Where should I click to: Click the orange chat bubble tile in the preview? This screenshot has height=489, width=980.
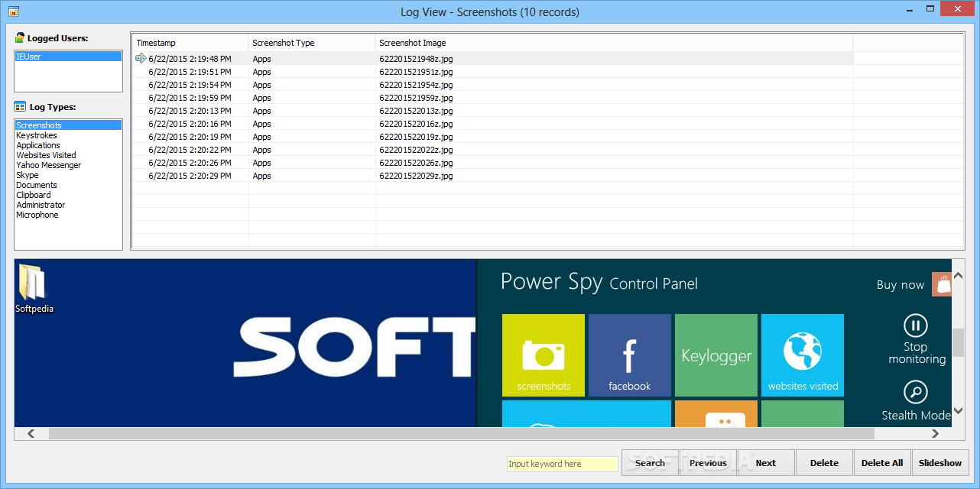(x=716, y=413)
